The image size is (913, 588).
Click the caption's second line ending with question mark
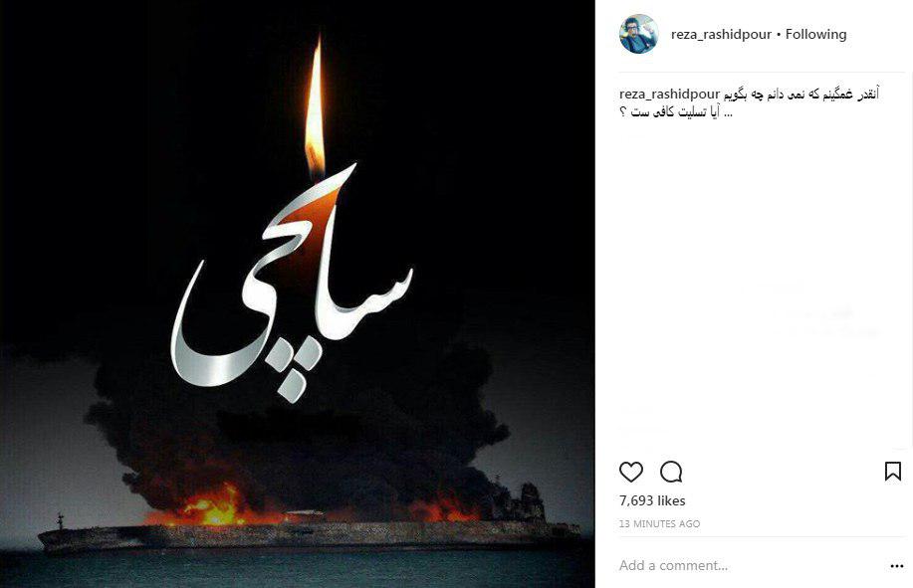pos(676,111)
